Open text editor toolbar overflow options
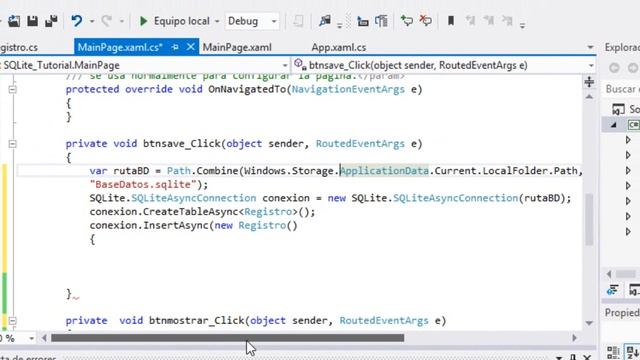Viewport: 640px width, 360px height. tap(522, 26)
